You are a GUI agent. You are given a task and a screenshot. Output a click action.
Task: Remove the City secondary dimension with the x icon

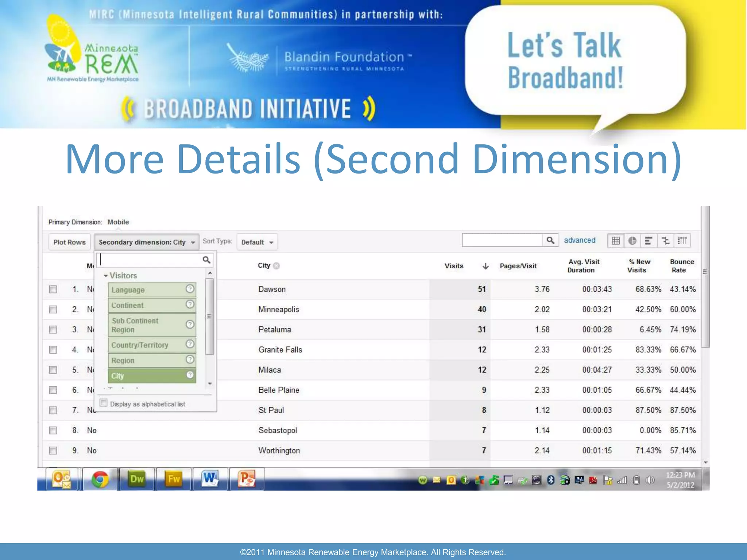coord(276,266)
